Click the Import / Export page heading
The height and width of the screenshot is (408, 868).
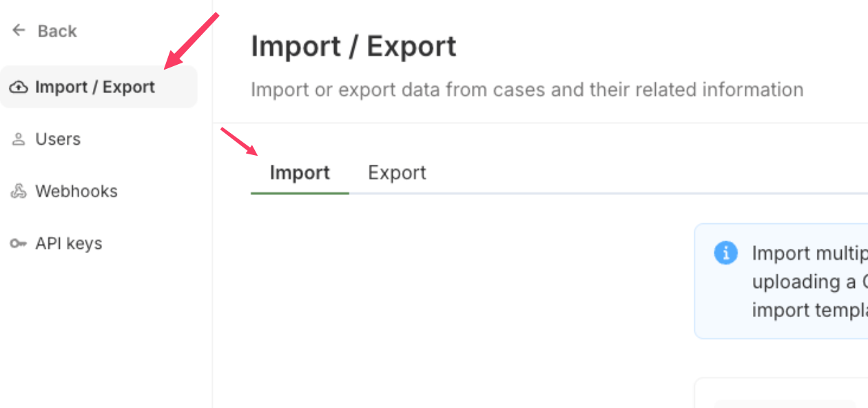coord(353,47)
